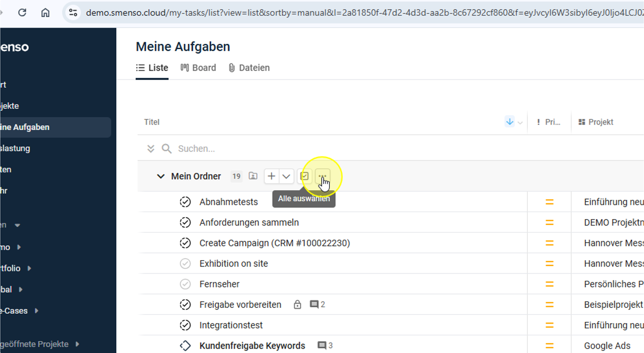Toggle completion status of Abnahmetests task
Viewport: 644px width, 353px height.
point(185,202)
